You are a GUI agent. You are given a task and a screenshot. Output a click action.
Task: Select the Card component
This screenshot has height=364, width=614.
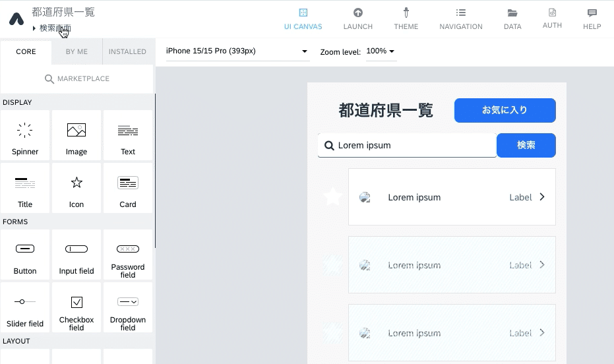click(x=128, y=188)
